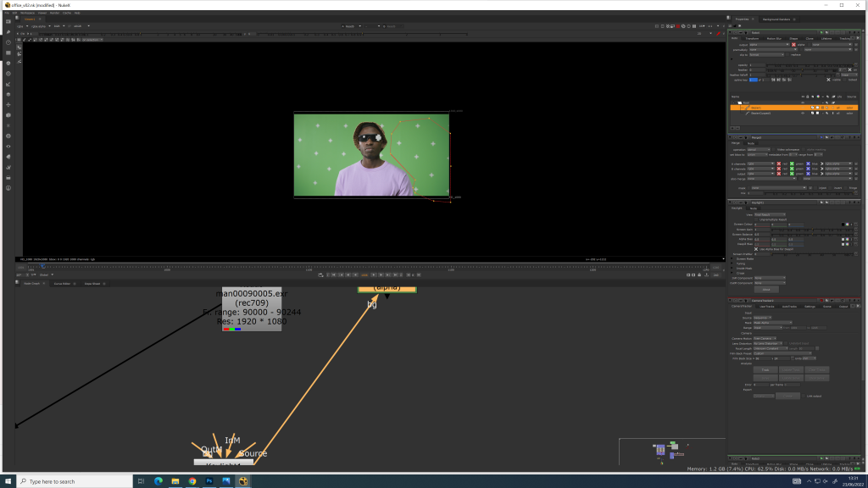Toggle the Merge mask invert checkbox
The image size is (868, 488).
831,187
